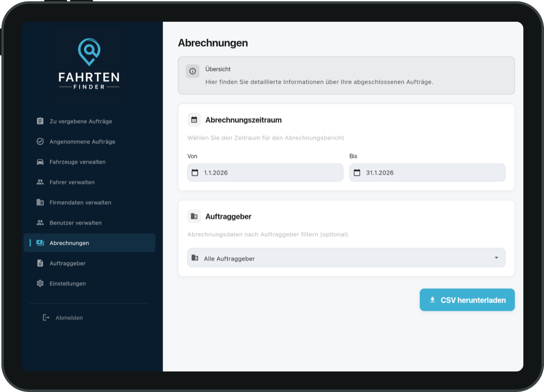Click the payments icon beside Abrechnungen
Viewport: 544px width, 392px height.
pyautogui.click(x=40, y=243)
